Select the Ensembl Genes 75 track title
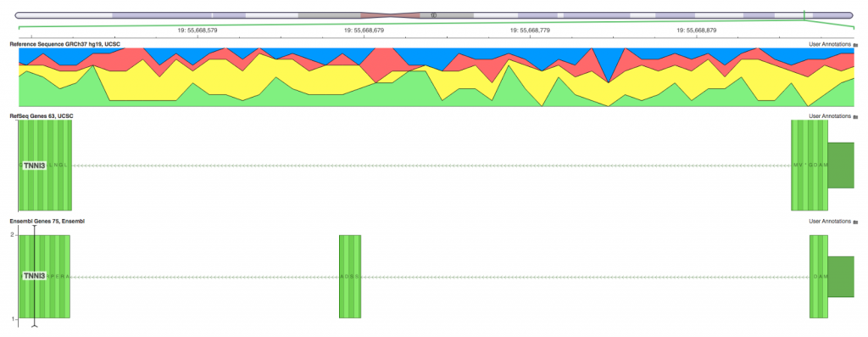 pos(47,222)
